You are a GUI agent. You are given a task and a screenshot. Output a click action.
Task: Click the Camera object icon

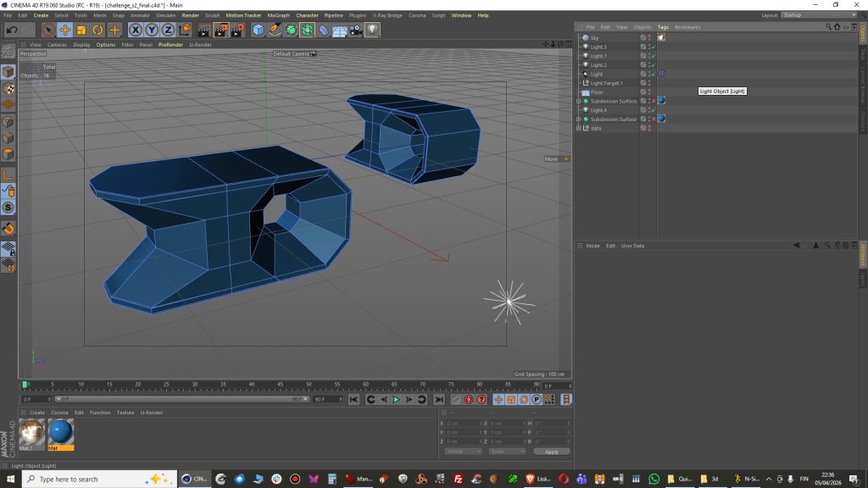click(x=355, y=30)
